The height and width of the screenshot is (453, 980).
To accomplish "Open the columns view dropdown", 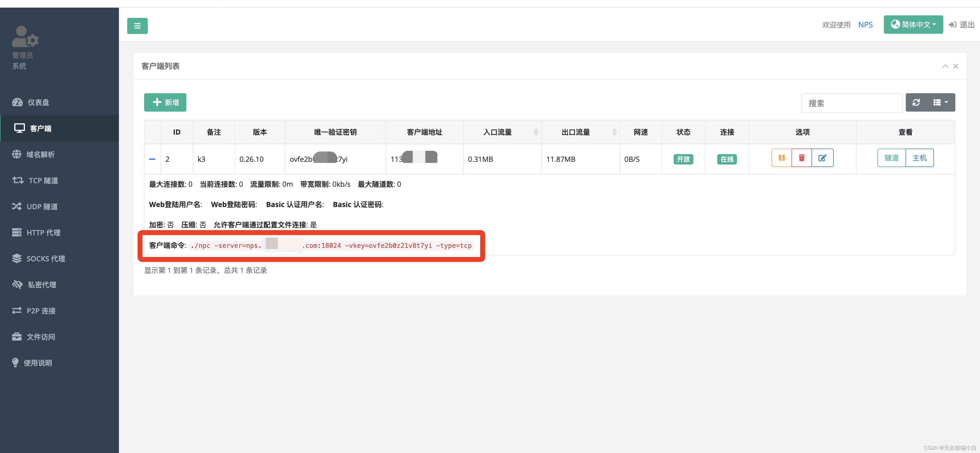I will click(x=941, y=102).
